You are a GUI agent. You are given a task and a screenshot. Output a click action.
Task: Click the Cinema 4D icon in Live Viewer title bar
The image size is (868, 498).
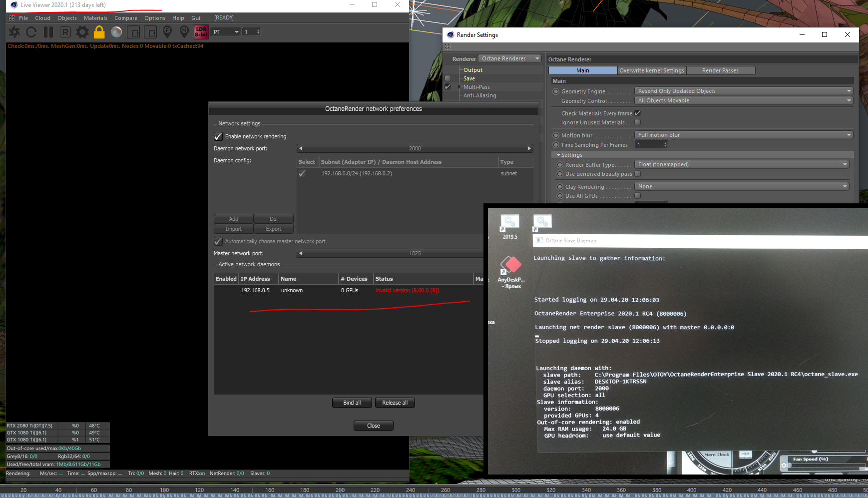[14, 5]
